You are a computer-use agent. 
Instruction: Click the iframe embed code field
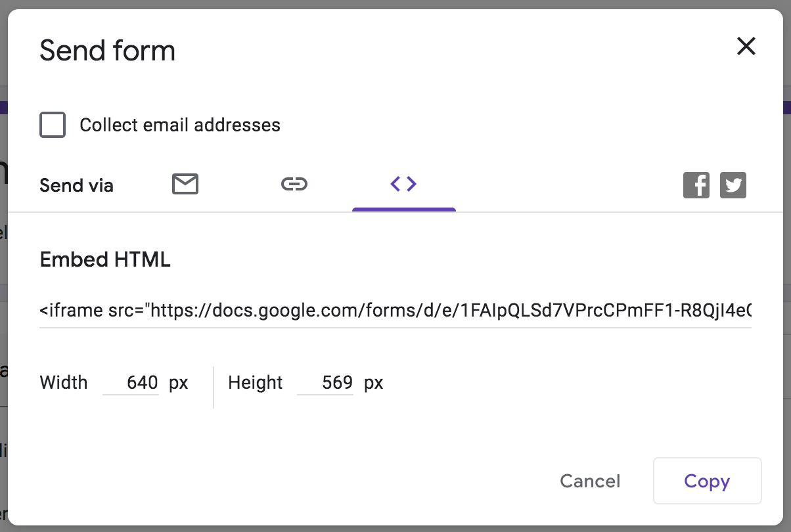pyautogui.click(x=395, y=310)
